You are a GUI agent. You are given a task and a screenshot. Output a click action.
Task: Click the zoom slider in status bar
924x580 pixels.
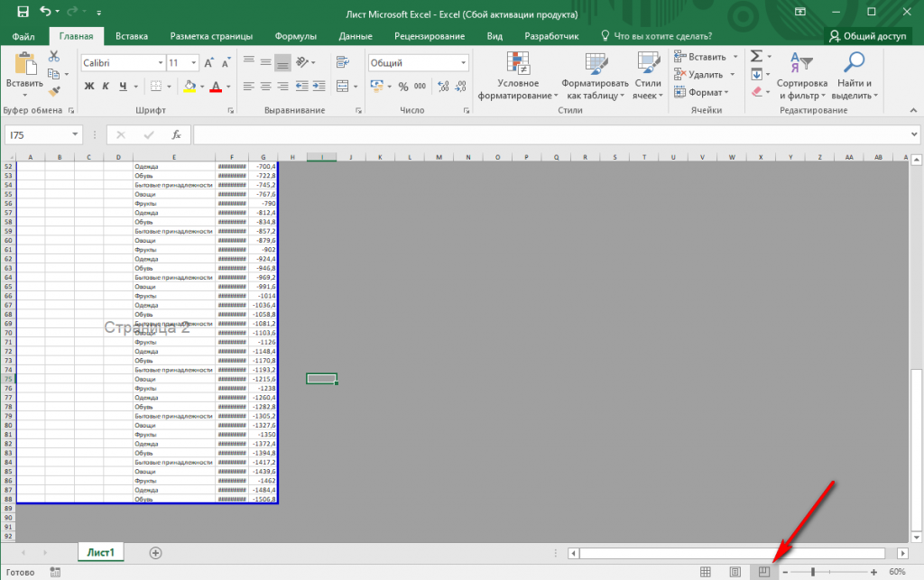814,572
